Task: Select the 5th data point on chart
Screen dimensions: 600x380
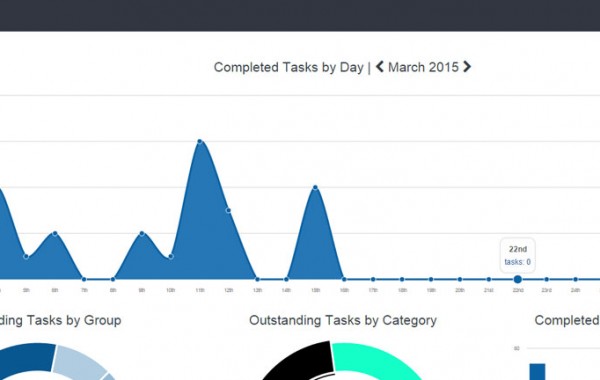Action: 26,256
